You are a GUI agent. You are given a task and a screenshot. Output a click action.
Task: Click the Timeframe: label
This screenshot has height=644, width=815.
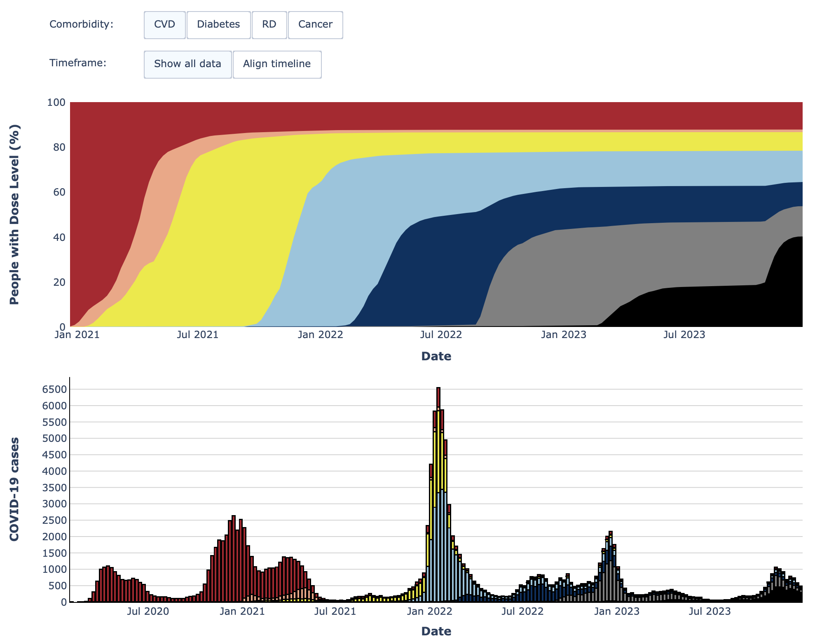(78, 63)
